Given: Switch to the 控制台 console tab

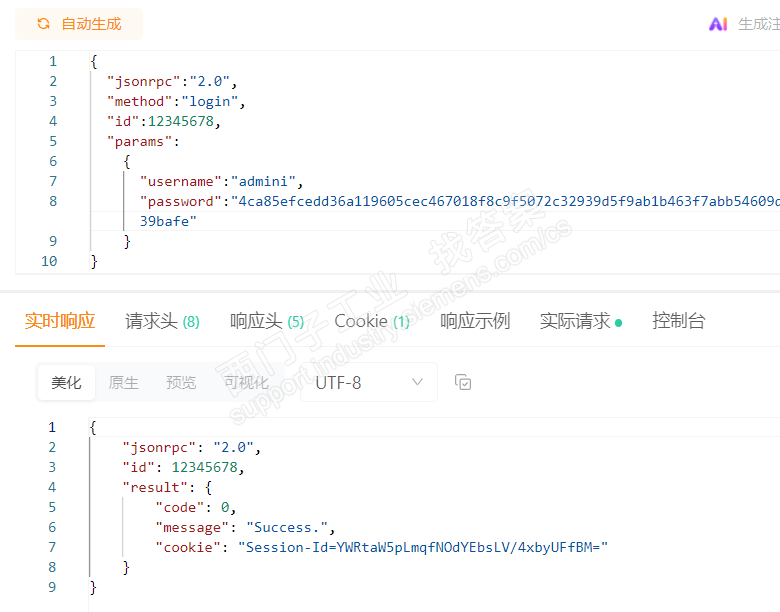Looking at the screenshot, I should 679,321.
